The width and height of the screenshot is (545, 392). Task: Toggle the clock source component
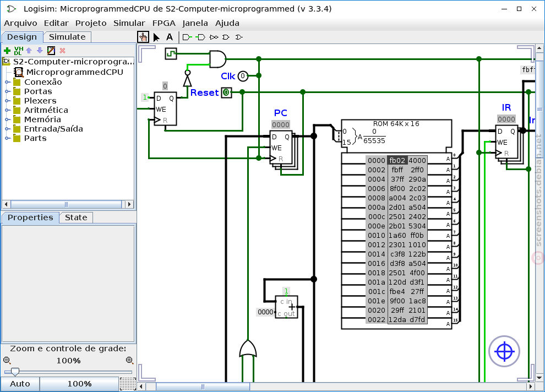(x=171, y=53)
